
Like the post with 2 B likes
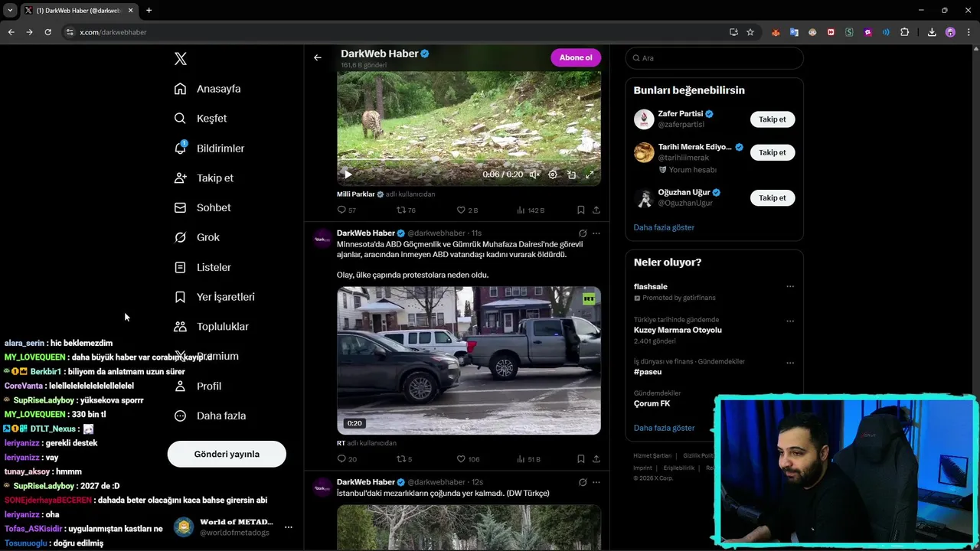click(467, 210)
